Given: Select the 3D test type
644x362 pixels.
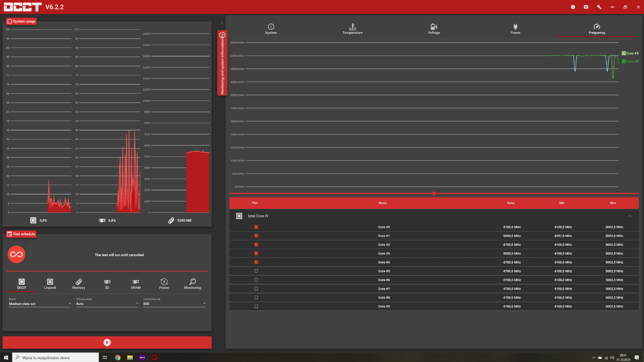Looking at the screenshot, I should (x=107, y=284).
